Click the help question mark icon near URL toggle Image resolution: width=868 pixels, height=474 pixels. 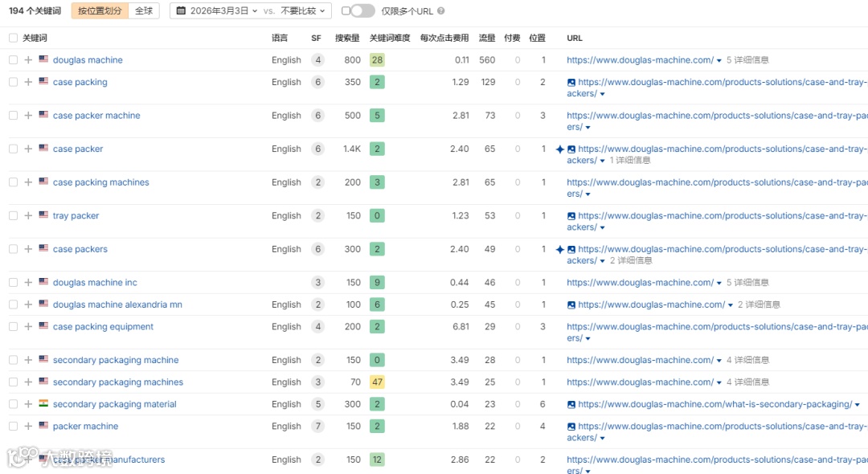[440, 10]
